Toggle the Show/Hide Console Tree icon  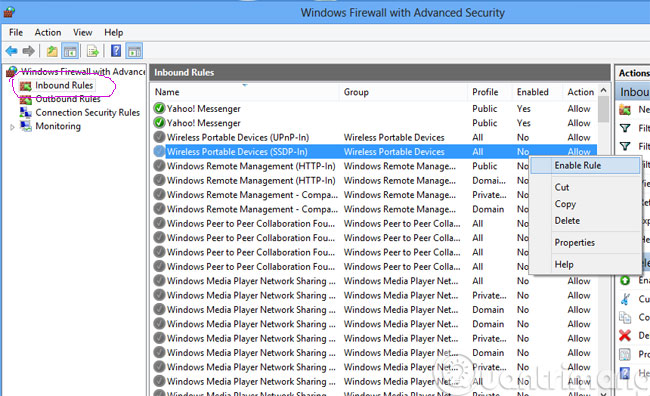[70, 51]
